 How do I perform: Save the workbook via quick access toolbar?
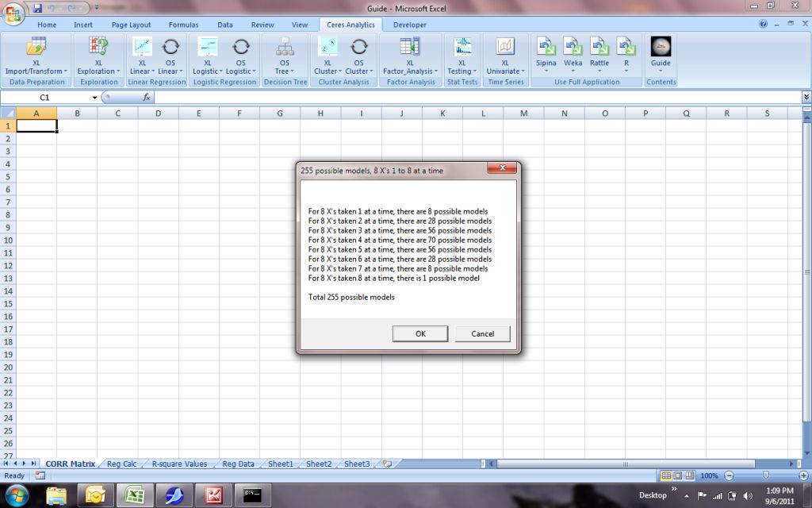coord(37,8)
